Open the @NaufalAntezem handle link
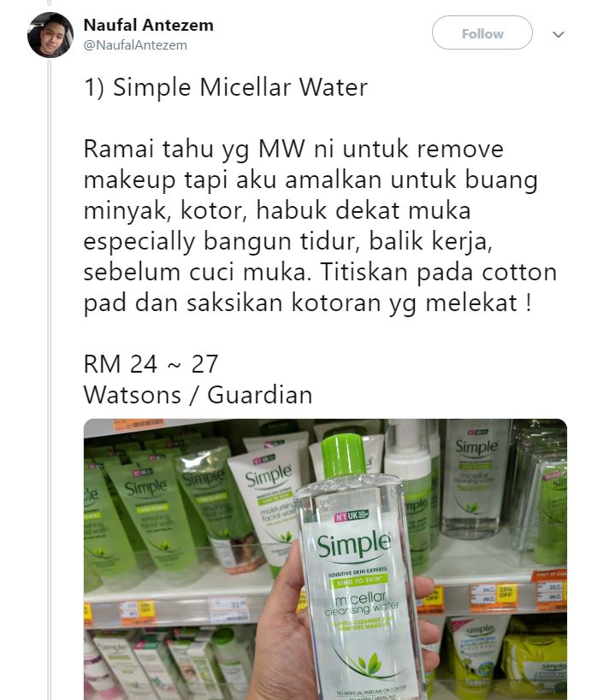Viewport: 597px width, 700px height. [135, 45]
